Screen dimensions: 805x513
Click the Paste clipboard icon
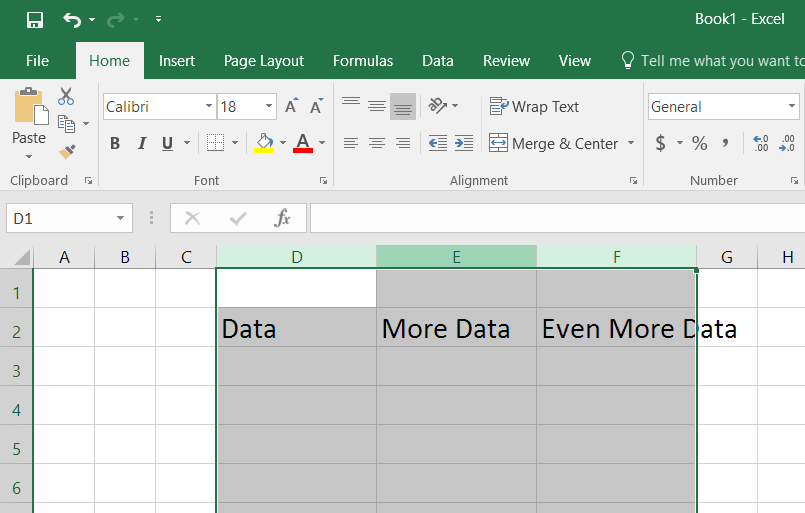point(31,106)
